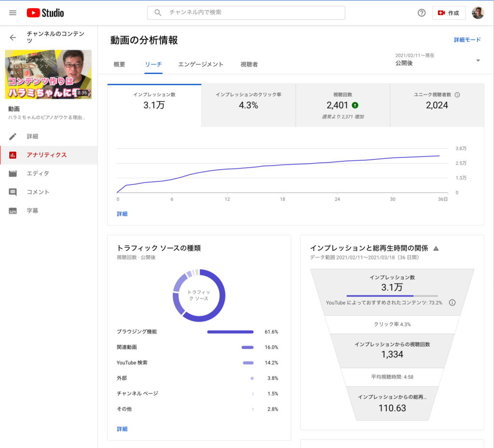Open the help question mark icon
This screenshot has height=448, width=494.
(421, 13)
